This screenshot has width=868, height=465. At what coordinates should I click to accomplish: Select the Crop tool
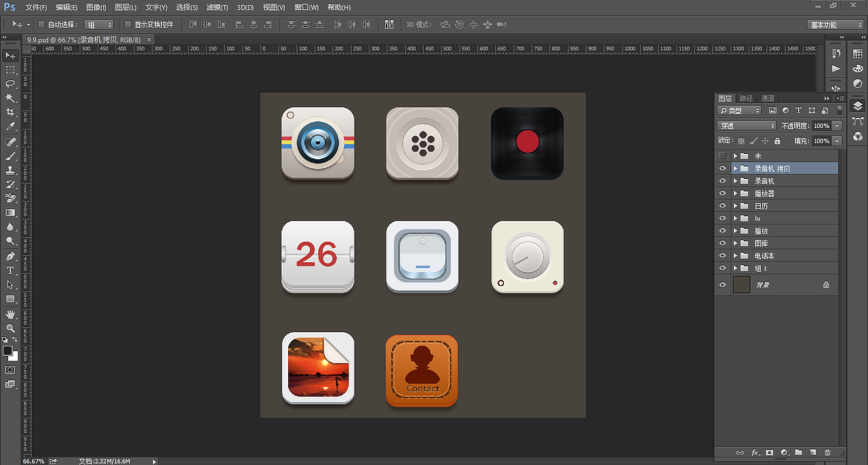[10, 113]
